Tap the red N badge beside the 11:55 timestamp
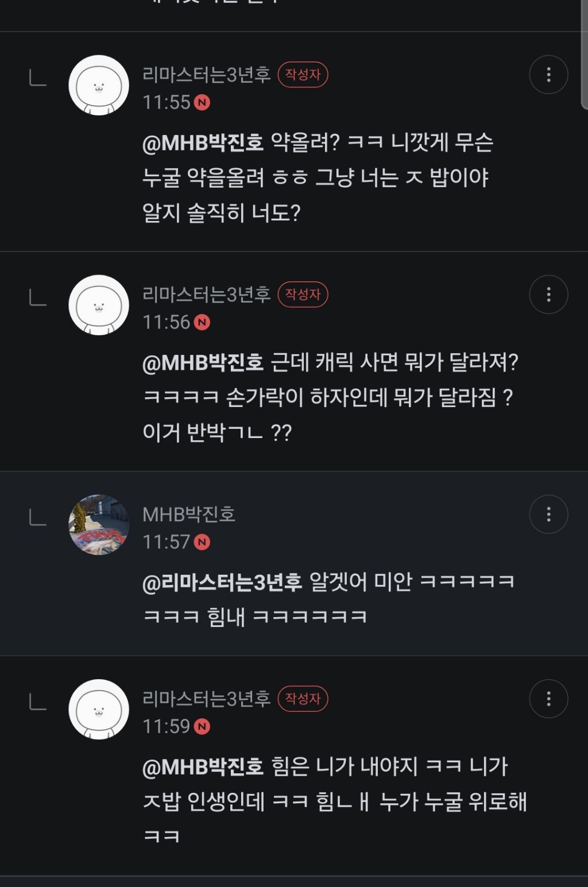Image resolution: width=588 pixels, height=887 pixels. [202, 103]
